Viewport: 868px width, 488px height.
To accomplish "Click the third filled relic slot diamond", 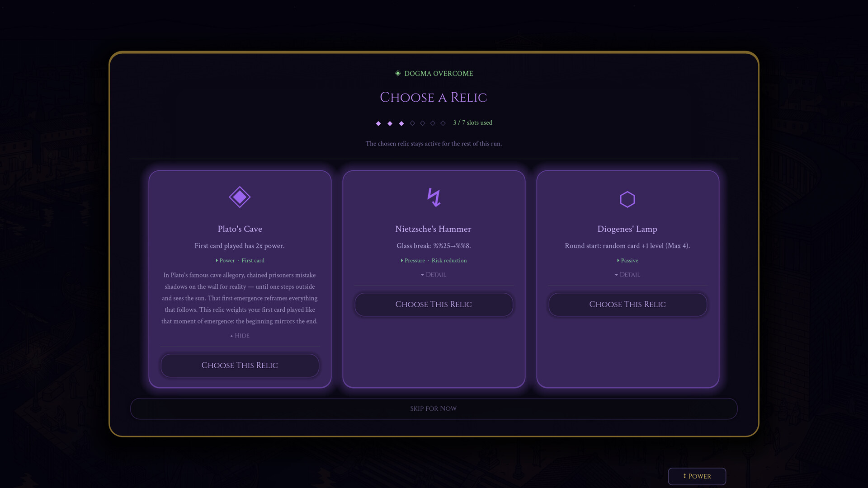I will [x=401, y=123].
